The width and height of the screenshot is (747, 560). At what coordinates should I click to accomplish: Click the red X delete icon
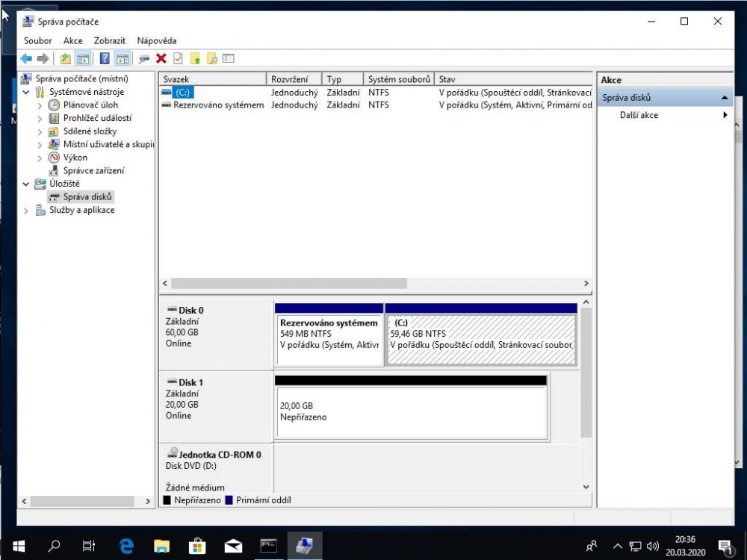point(161,59)
